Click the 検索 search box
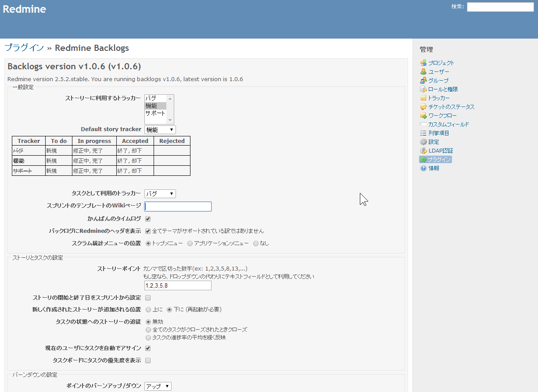The image size is (538, 392). 500,7
